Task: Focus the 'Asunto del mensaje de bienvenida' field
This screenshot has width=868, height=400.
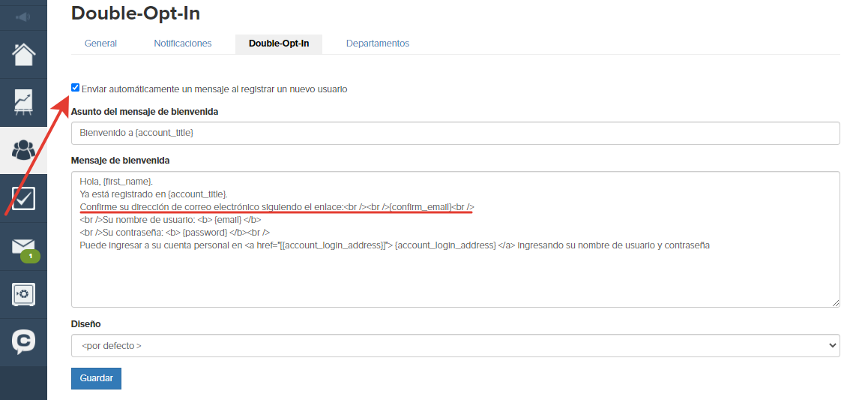Action: pyautogui.click(x=455, y=134)
